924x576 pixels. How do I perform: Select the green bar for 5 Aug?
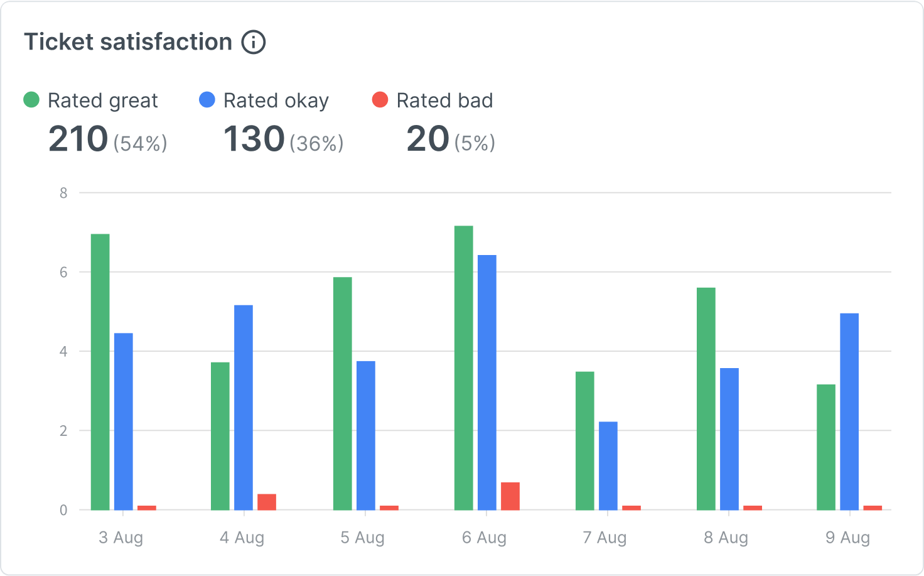click(343, 393)
